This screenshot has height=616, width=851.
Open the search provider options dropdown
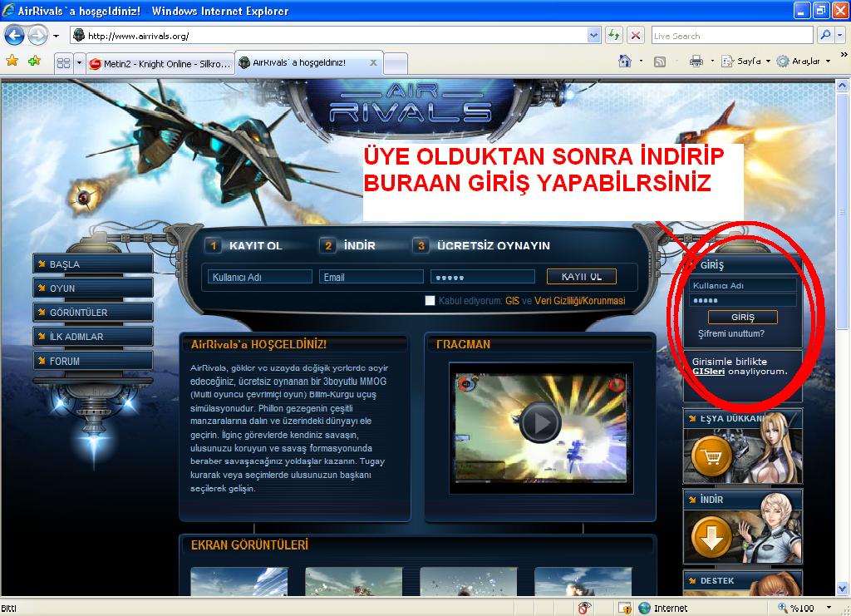click(839, 36)
